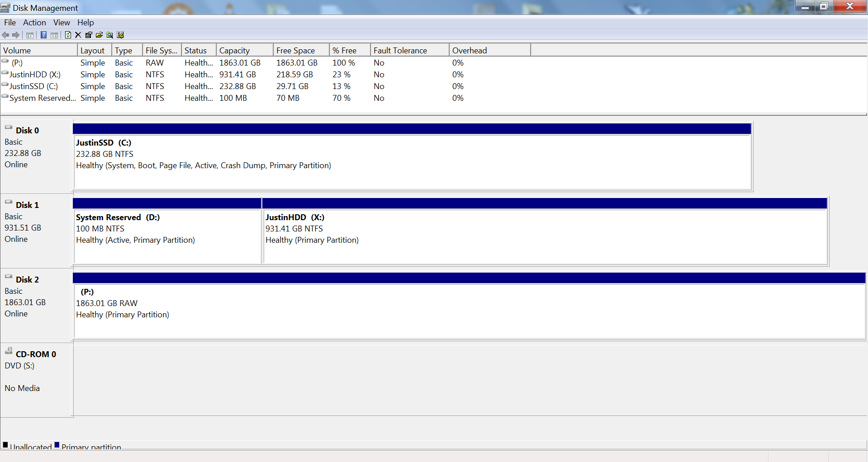Sort volumes by the Capacity column header
The width and height of the screenshot is (868, 462).
click(245, 50)
